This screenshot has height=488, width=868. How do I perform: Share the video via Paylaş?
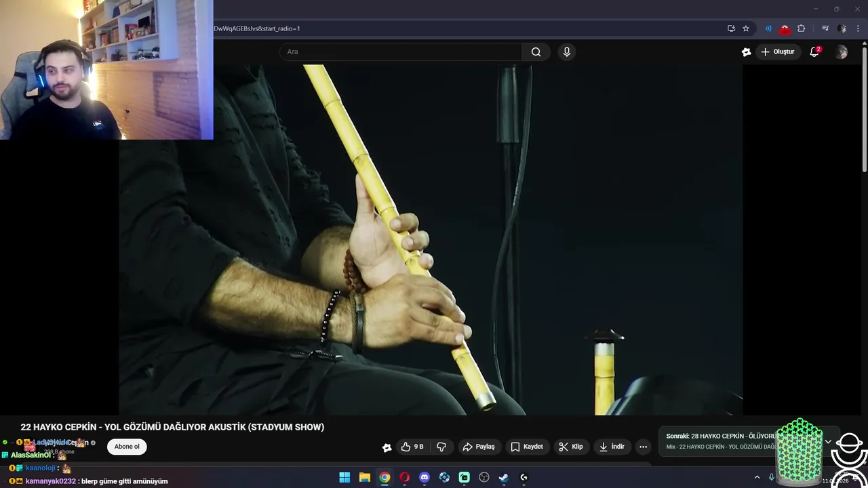coord(479,447)
